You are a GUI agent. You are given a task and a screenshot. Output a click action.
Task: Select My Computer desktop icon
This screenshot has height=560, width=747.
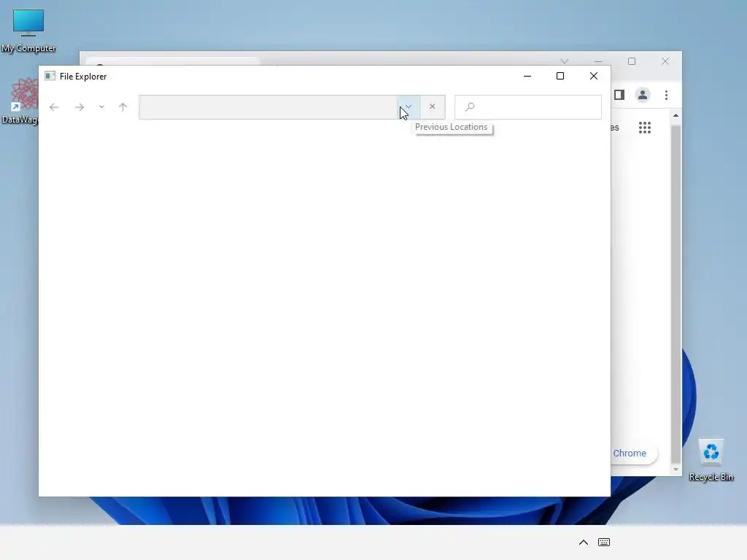point(28,31)
